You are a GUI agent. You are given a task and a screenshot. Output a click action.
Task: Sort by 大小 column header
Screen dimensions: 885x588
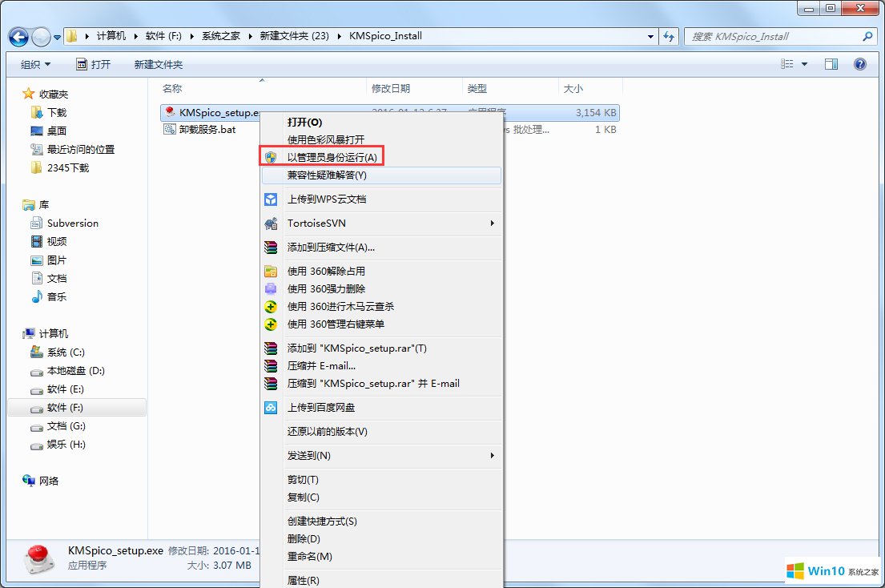(x=573, y=89)
